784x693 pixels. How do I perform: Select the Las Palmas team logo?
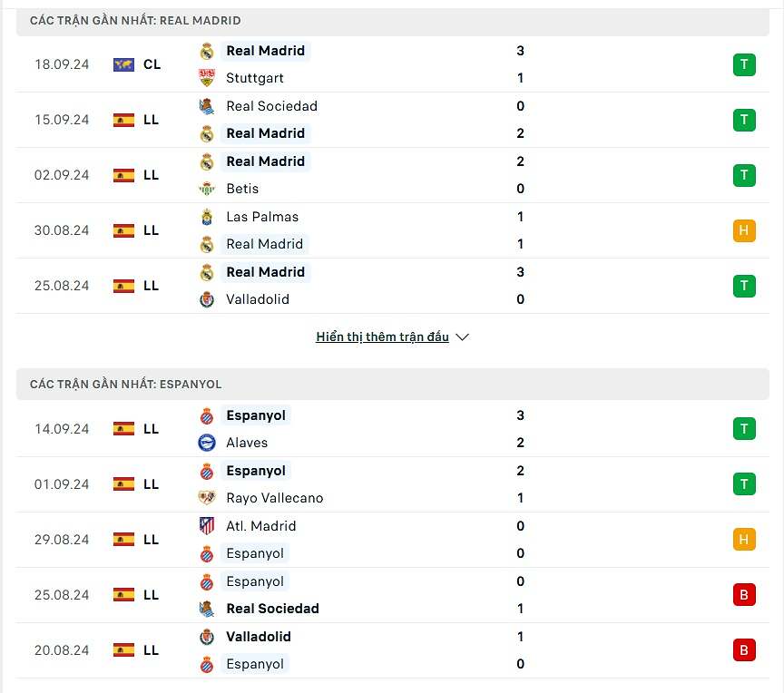pos(207,217)
